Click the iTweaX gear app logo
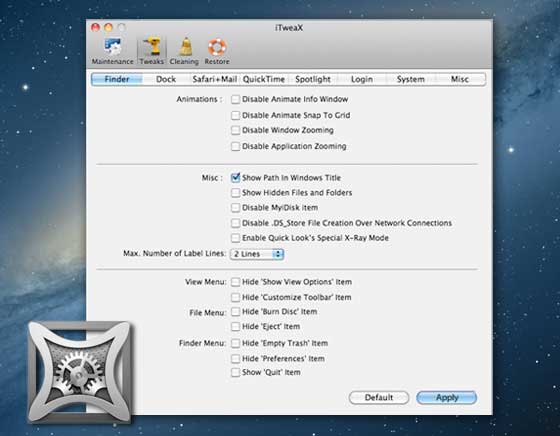Viewport: 560px width, 436px height. (x=80, y=372)
